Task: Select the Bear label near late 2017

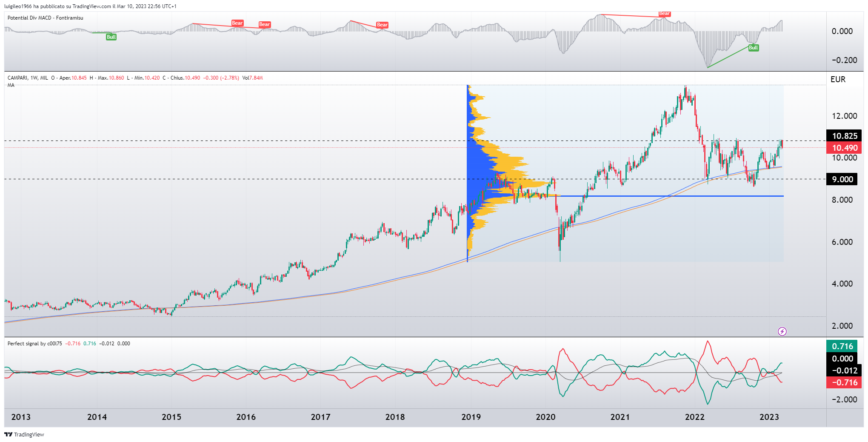Action: point(382,25)
